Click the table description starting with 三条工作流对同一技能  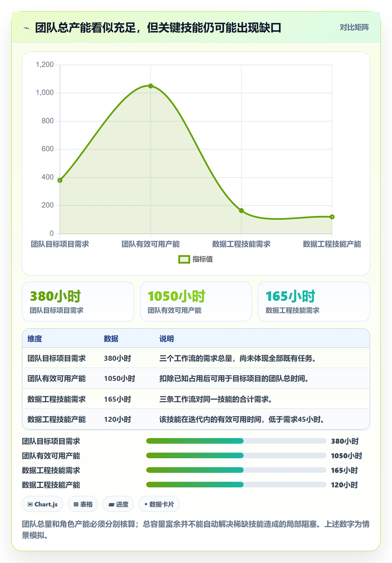216,399
